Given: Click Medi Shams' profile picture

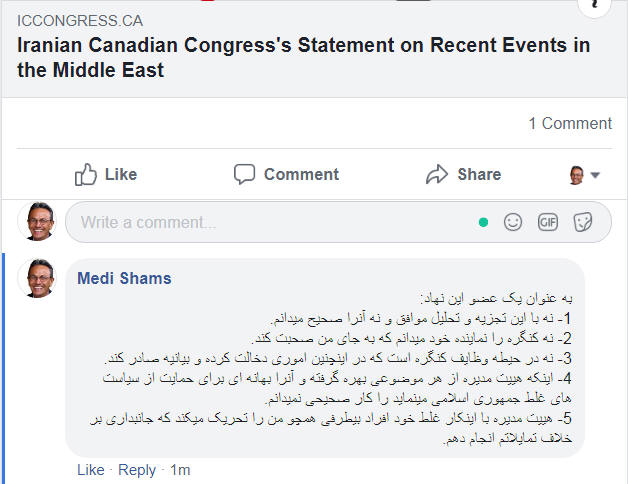Looking at the screenshot, I should pos(40,280).
